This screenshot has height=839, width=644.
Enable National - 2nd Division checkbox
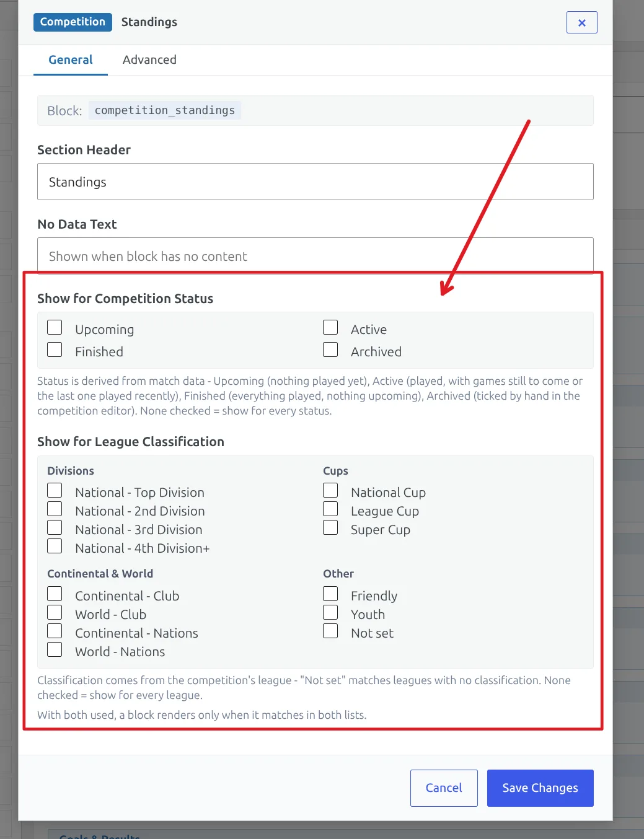click(55, 509)
